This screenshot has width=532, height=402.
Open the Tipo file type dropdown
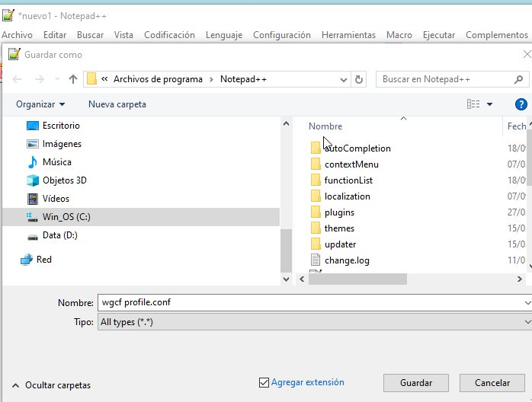(x=312, y=322)
